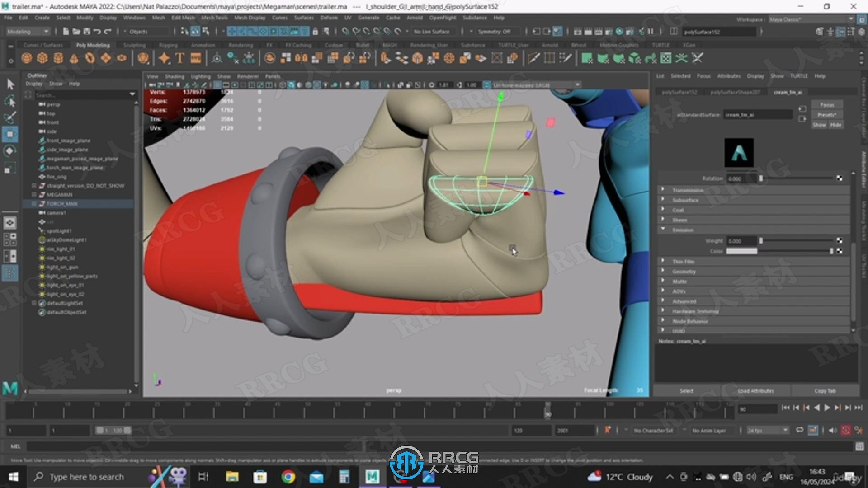Open the viewport Shading menu
Screen dimensions: 868x488
click(174, 76)
